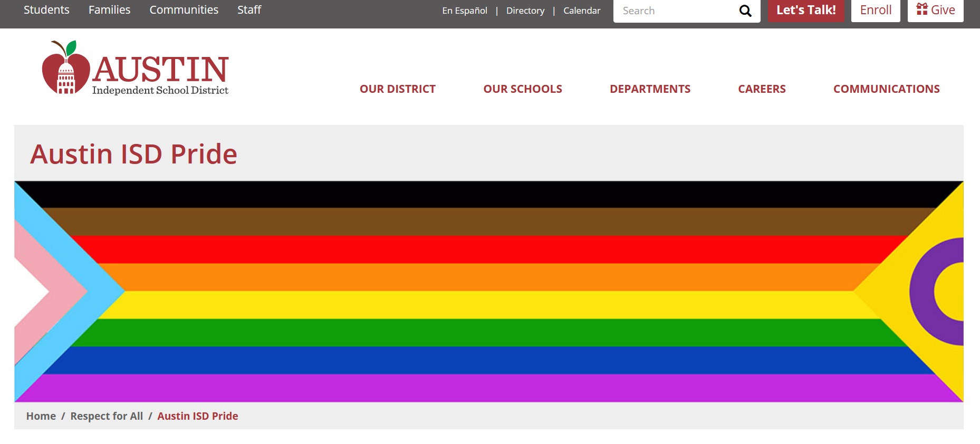Open the Communities audience link
The width and height of the screenshot is (980, 444).
point(184,10)
